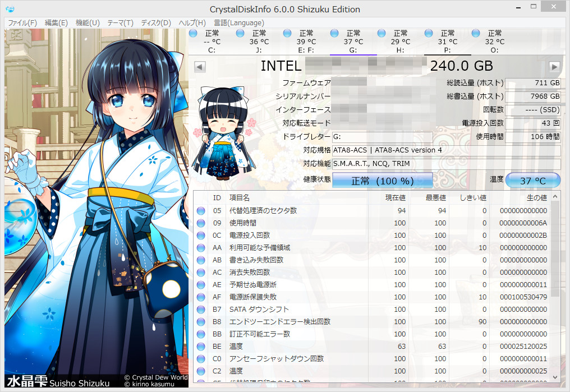Click the 訂正不可能エラー数 row name
Viewport: 570px width, 392px height.
(260, 334)
